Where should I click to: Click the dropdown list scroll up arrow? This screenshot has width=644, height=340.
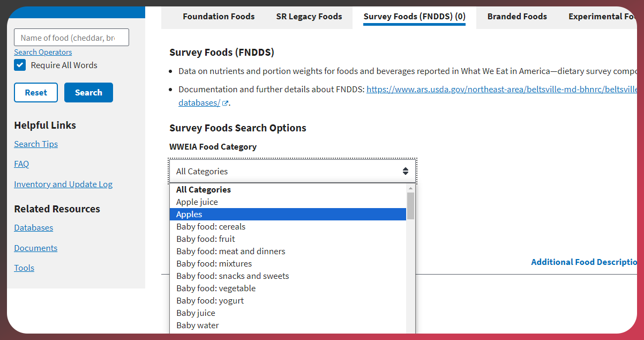(410, 188)
